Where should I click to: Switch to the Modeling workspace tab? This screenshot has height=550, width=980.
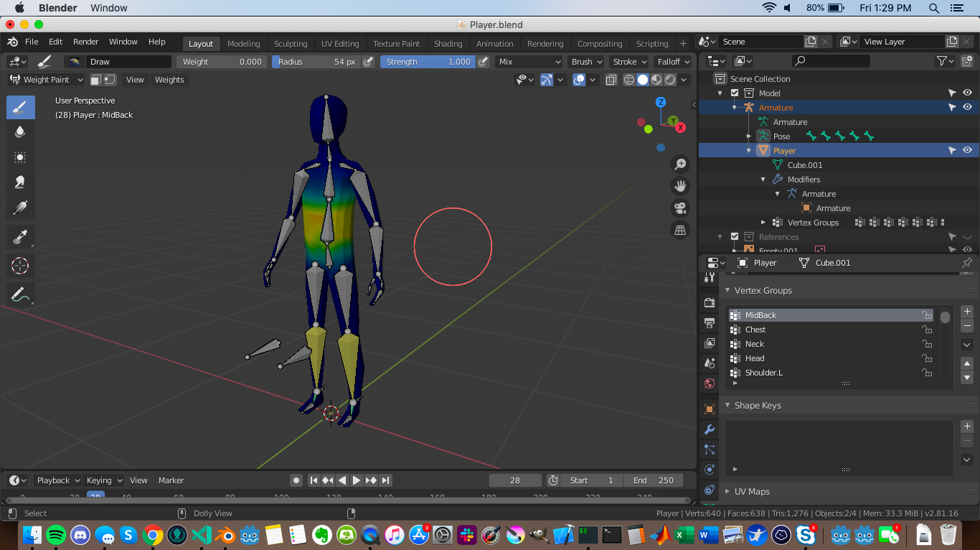(243, 44)
